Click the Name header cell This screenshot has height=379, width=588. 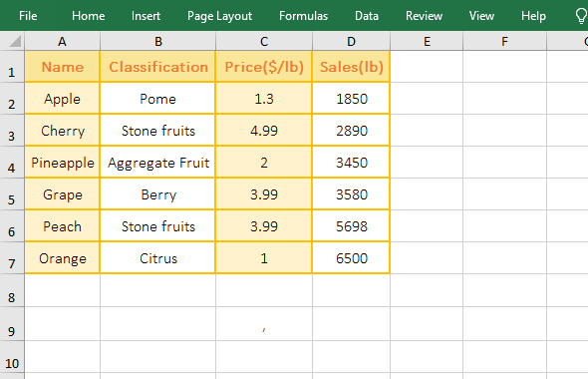click(x=62, y=67)
